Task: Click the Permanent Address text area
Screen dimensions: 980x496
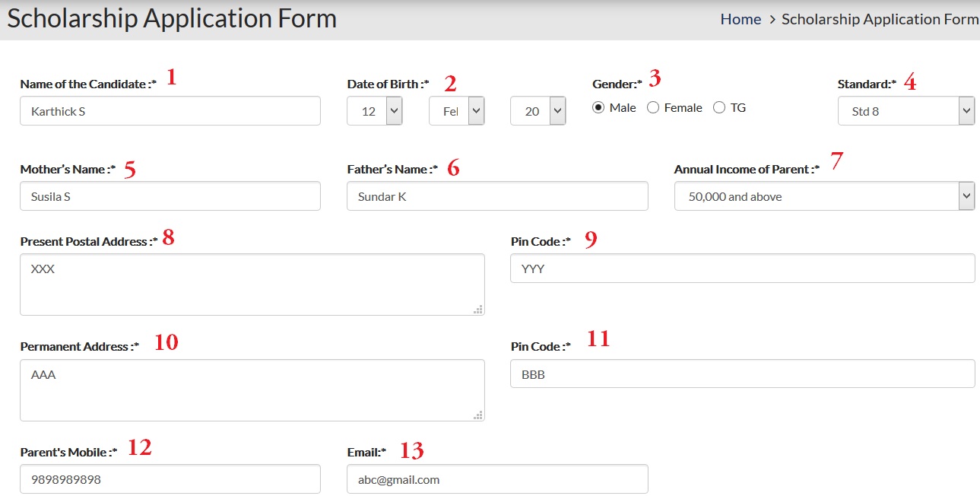Action: (x=252, y=390)
